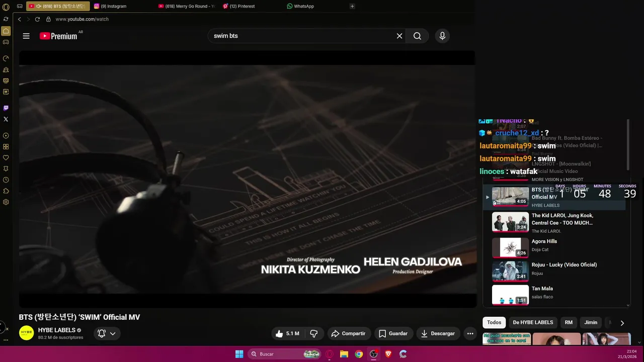
Task: Open Opera sidebar settings gear
Action: click(6, 202)
